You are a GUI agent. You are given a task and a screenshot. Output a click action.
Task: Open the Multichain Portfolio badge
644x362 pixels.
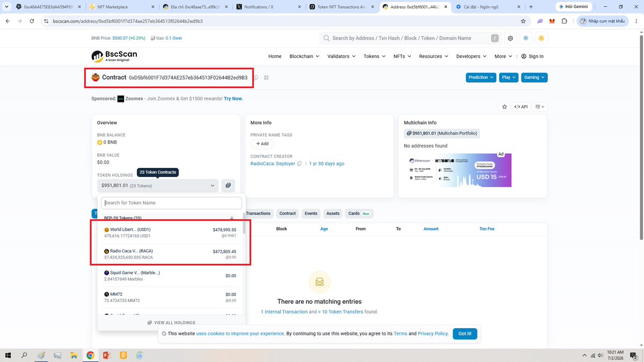coord(441,133)
